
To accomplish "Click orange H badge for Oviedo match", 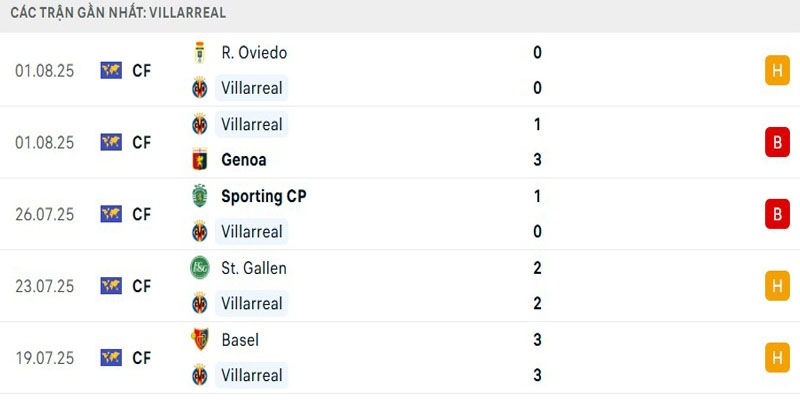I will (x=777, y=70).
